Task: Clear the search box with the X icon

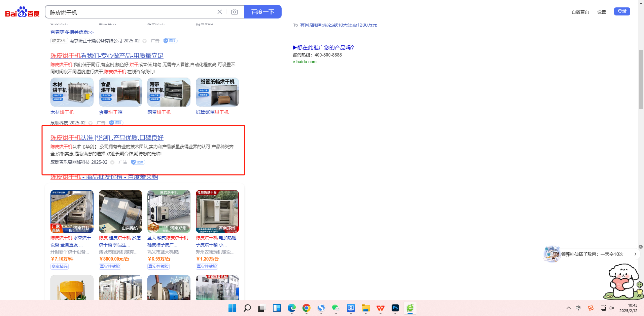Action: point(220,12)
